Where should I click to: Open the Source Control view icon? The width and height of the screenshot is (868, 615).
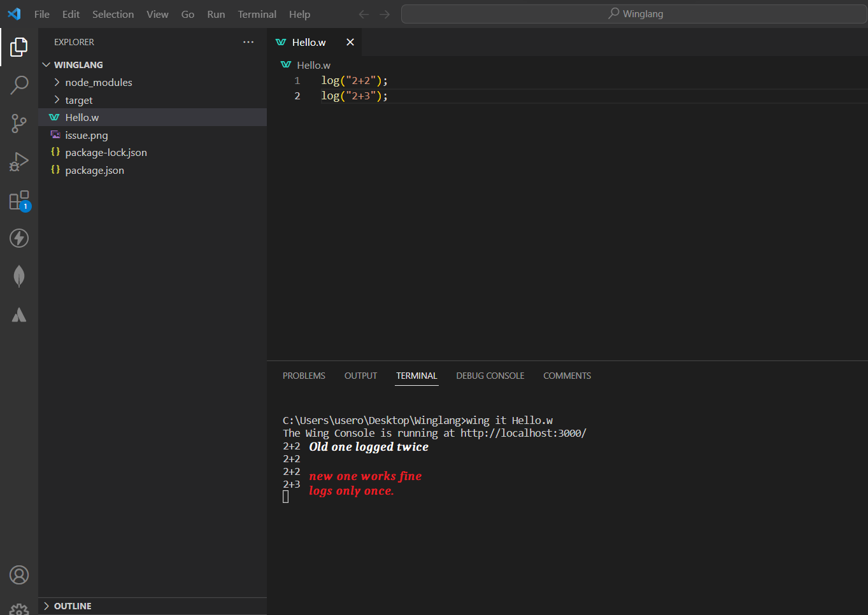18,123
